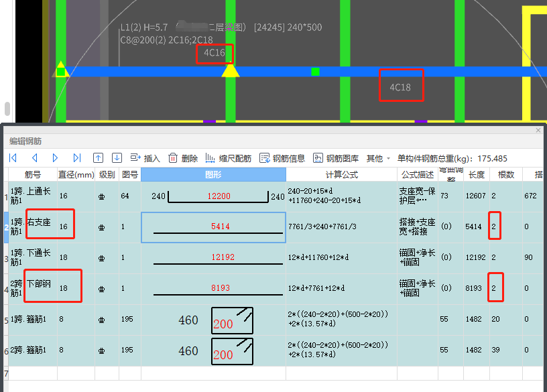Click the 筋号 column header
Image resolution: width=547 pixels, height=392 pixels.
coord(32,174)
